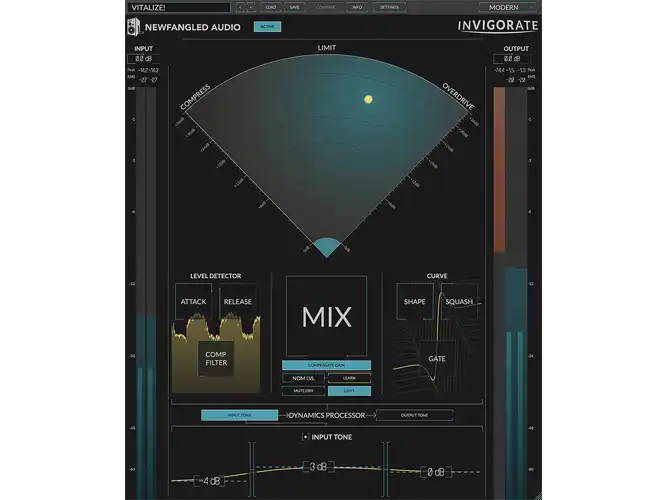Enable the Input Tone checkbox
The width and height of the screenshot is (667, 500).
[305, 437]
